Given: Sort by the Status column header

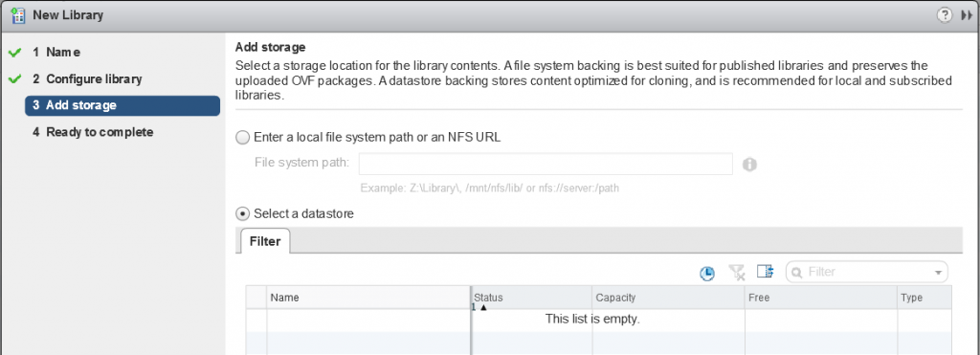Looking at the screenshot, I should [532, 298].
